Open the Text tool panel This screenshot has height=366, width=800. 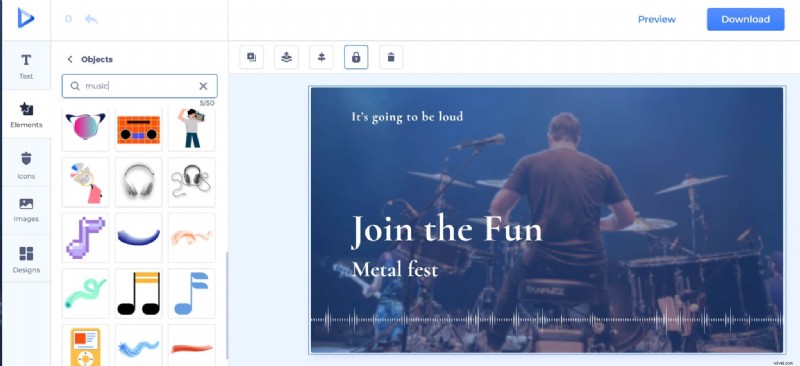tap(26, 66)
